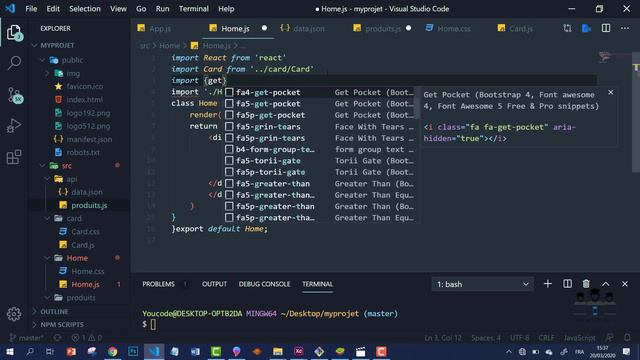Open notifications bell in status bar
The width and height of the screenshot is (640, 360).
point(627,338)
